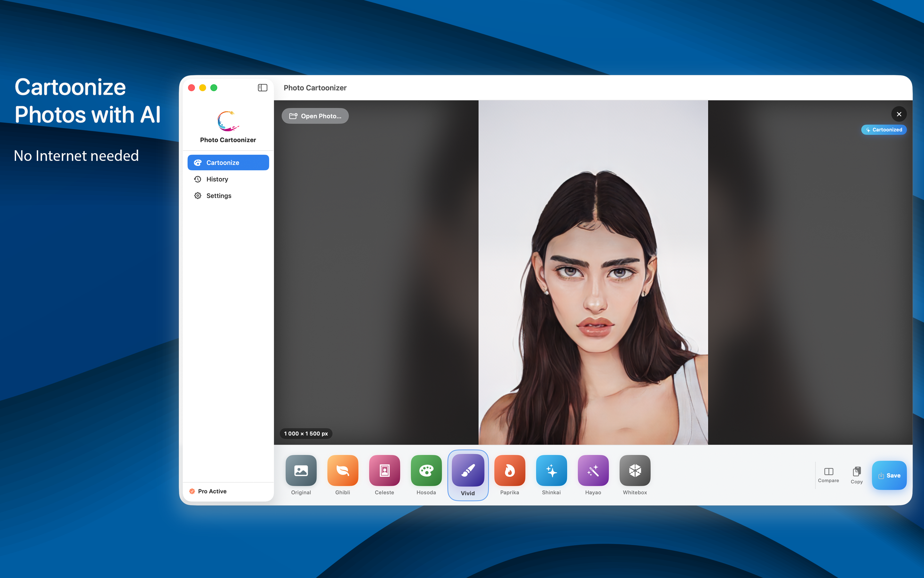Apply the Shinkai sparkle style
This screenshot has height=578, width=924.
551,475
